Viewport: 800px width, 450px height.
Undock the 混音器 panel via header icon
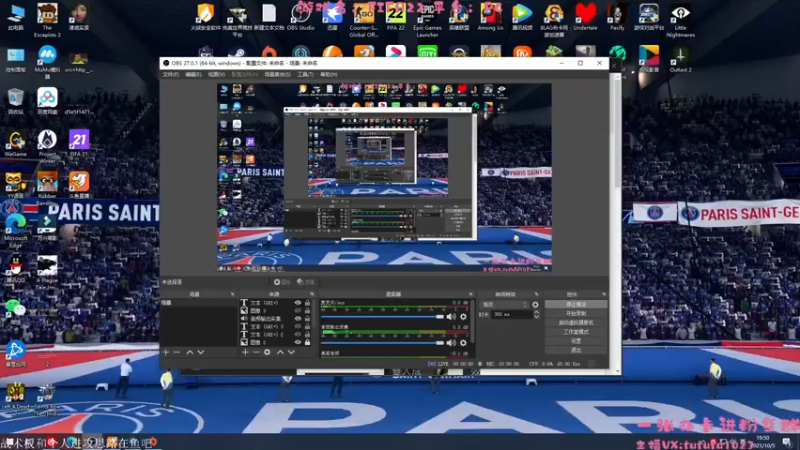pyautogui.click(x=470, y=294)
